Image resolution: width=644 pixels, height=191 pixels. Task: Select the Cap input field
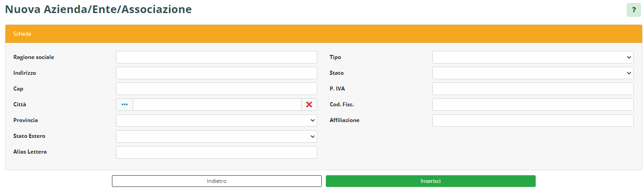[x=216, y=89]
